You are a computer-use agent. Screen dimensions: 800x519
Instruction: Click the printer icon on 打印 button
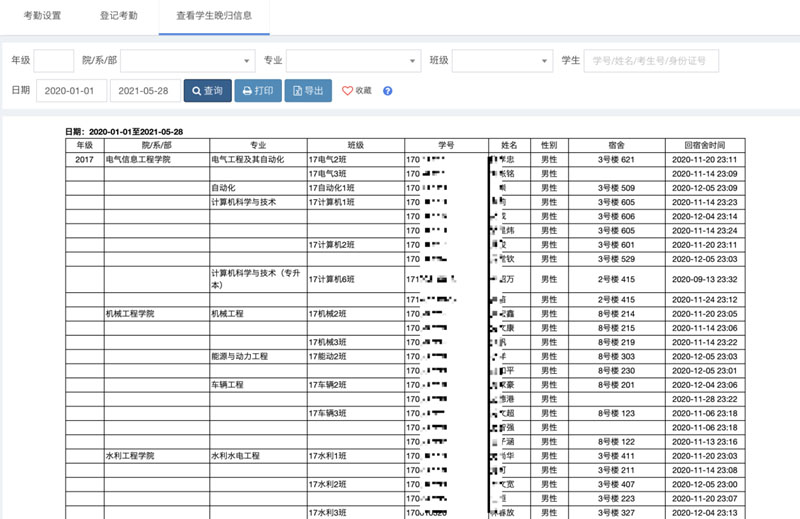[x=246, y=91]
